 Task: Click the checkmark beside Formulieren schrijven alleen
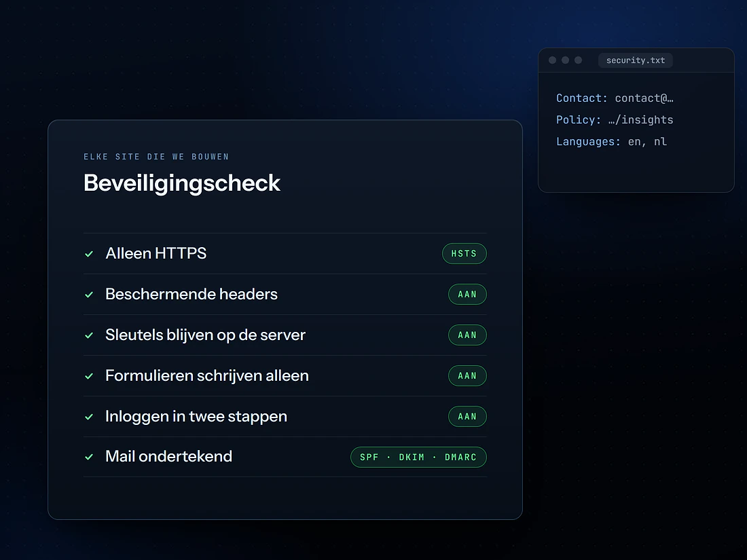(88, 376)
